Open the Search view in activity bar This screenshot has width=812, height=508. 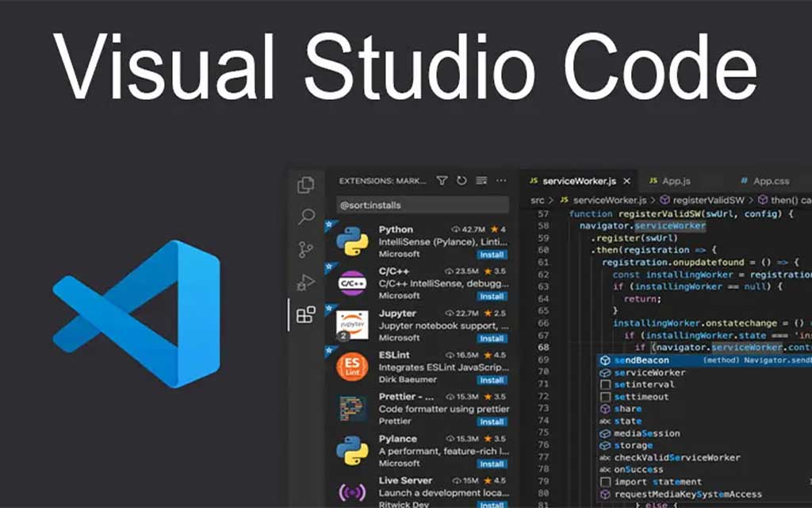(305, 217)
